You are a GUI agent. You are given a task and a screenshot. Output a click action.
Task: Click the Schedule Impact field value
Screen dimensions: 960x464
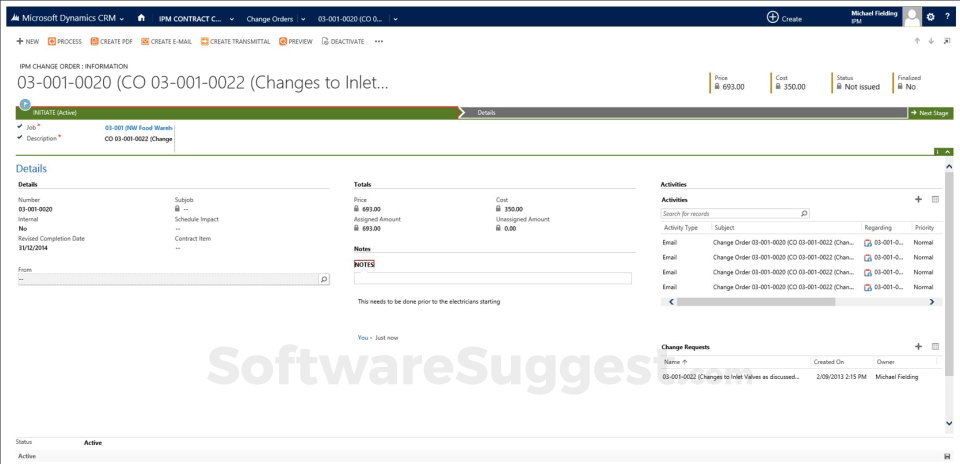click(178, 228)
